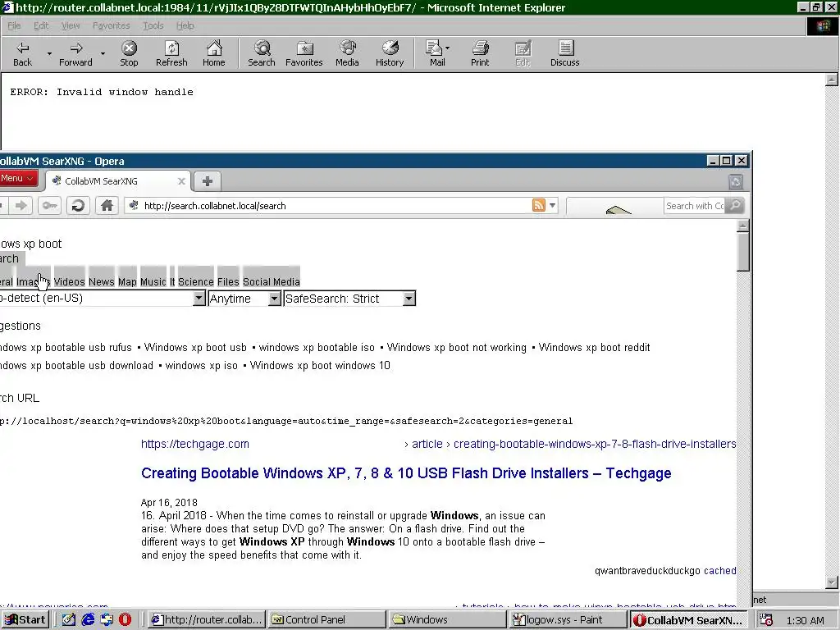
Task: Switch to the Control Panel taskbar window
Action: coord(326,620)
